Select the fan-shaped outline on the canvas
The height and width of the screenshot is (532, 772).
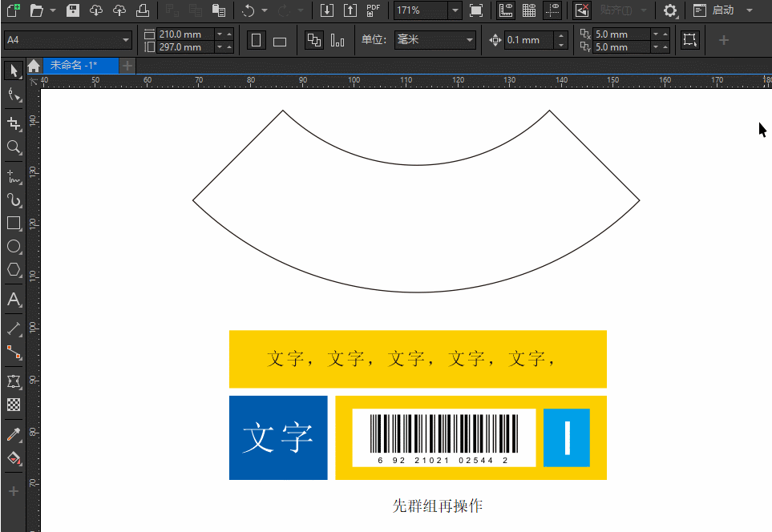pos(415,201)
